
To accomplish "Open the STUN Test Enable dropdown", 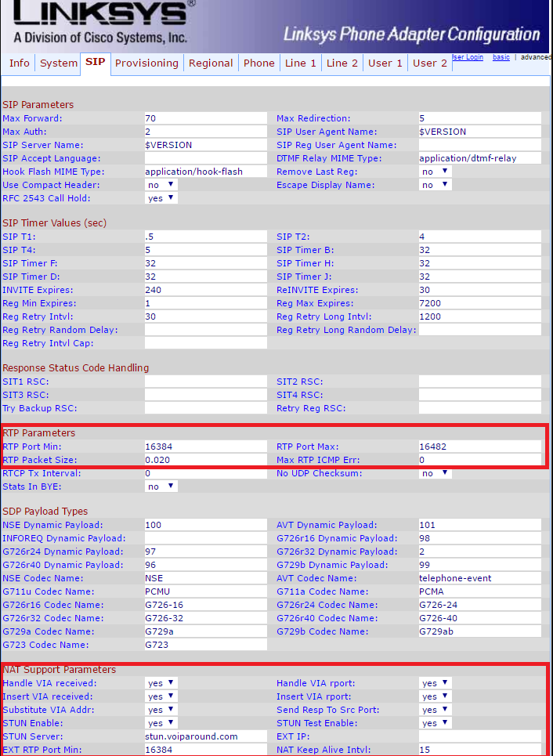I will [436, 723].
